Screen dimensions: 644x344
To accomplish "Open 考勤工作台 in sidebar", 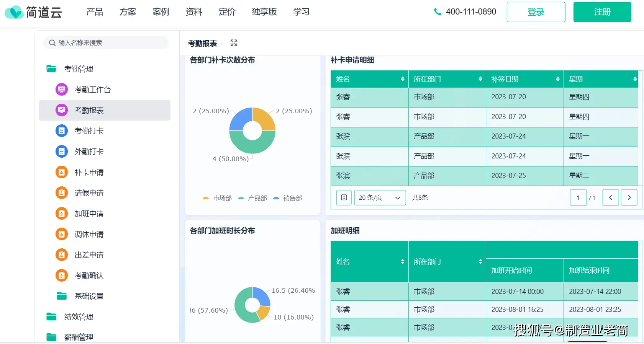I will 105,90.
